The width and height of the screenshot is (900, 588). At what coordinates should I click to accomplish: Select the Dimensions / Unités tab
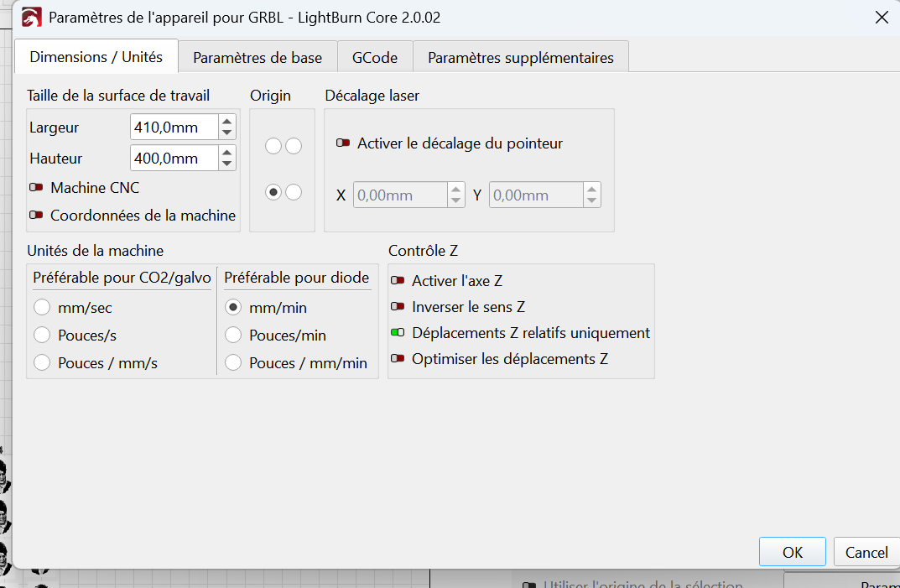[x=96, y=57]
